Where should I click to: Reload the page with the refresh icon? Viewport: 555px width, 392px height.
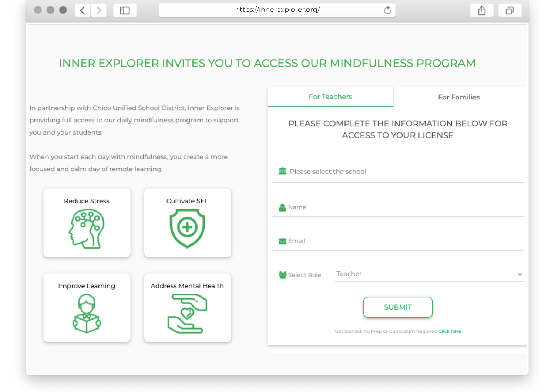coord(387,10)
